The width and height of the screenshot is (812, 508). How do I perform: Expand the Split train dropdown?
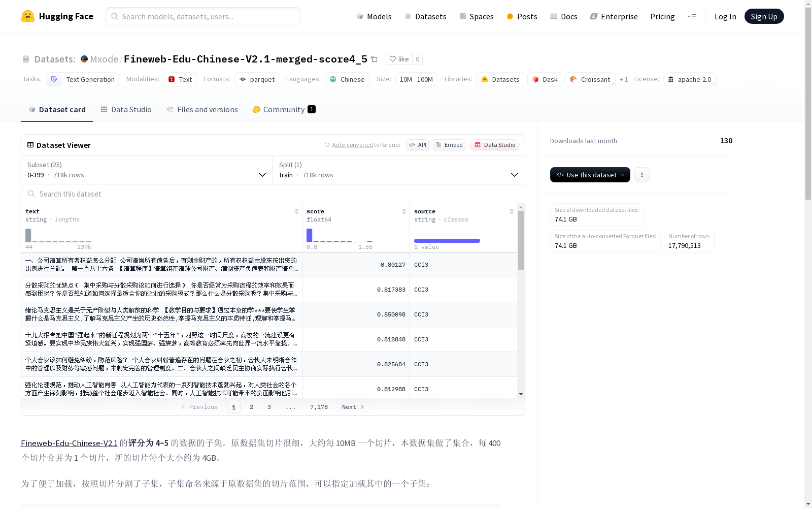398,170
